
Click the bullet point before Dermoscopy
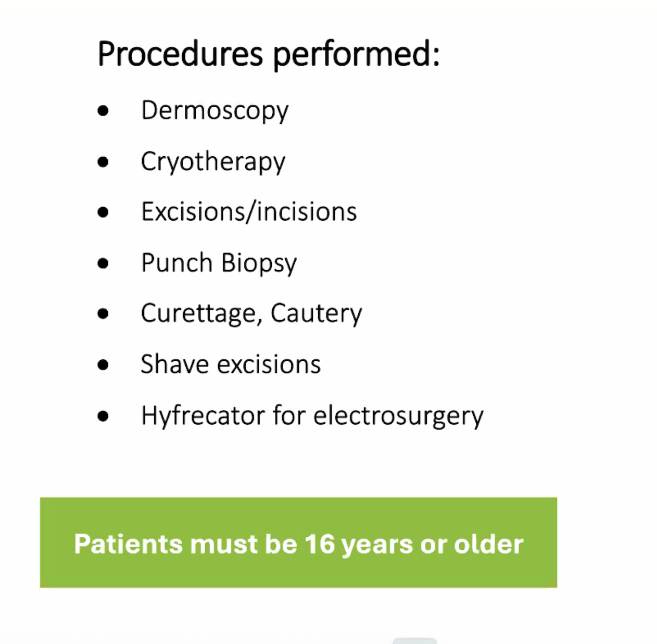click(103, 110)
